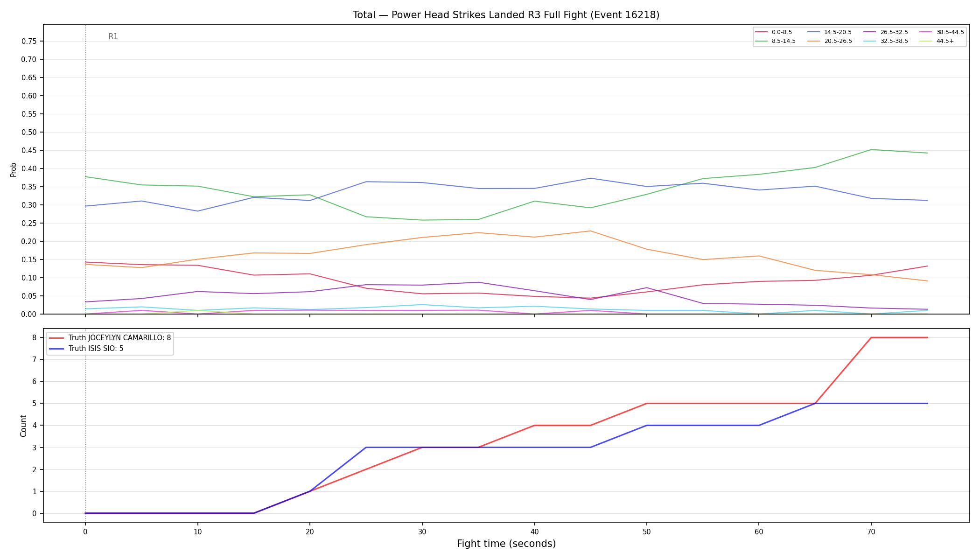Image resolution: width=980 pixels, height=560 pixels.
Task: Click the 0.00 tick on Prob axis
Action: tap(29, 314)
